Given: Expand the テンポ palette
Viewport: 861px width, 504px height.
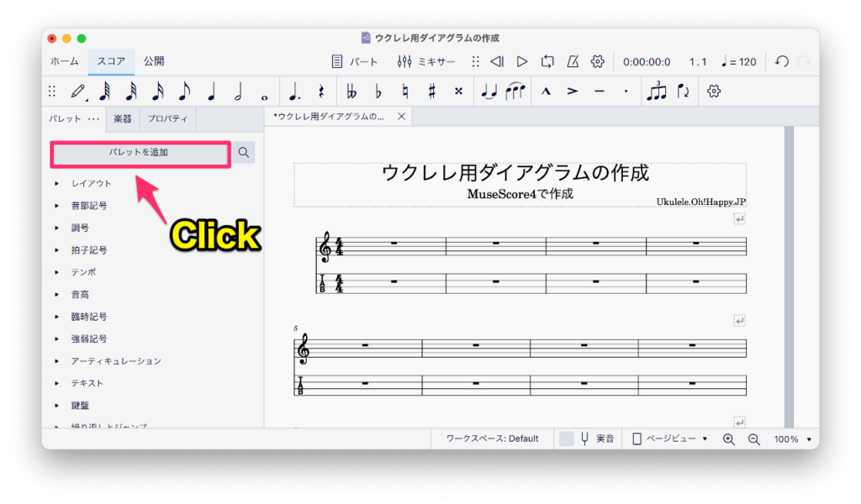Looking at the screenshot, I should click(57, 272).
